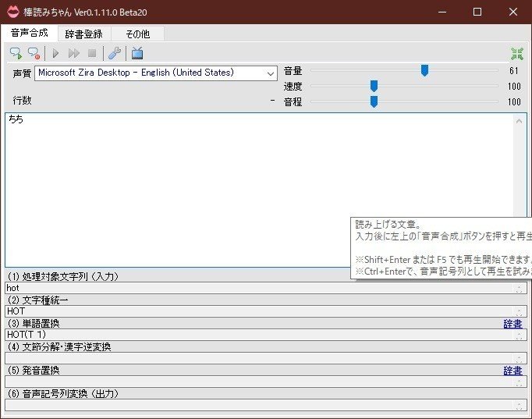Select the 音声合成 tab

29,33
